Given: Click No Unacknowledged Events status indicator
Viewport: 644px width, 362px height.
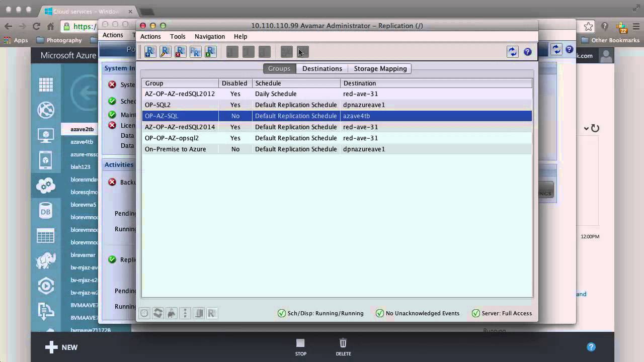Looking at the screenshot, I should [x=418, y=313].
